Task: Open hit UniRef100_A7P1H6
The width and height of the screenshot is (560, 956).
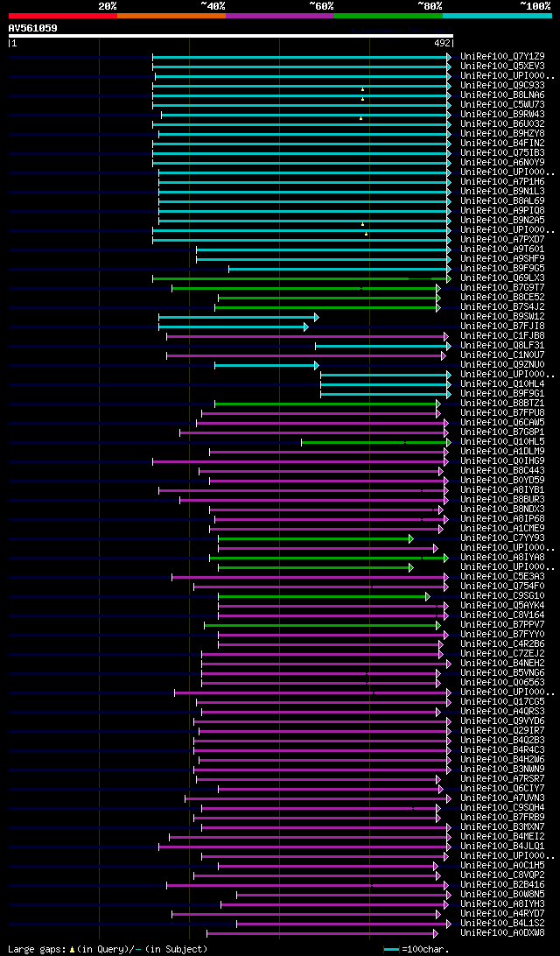Action: point(503,182)
